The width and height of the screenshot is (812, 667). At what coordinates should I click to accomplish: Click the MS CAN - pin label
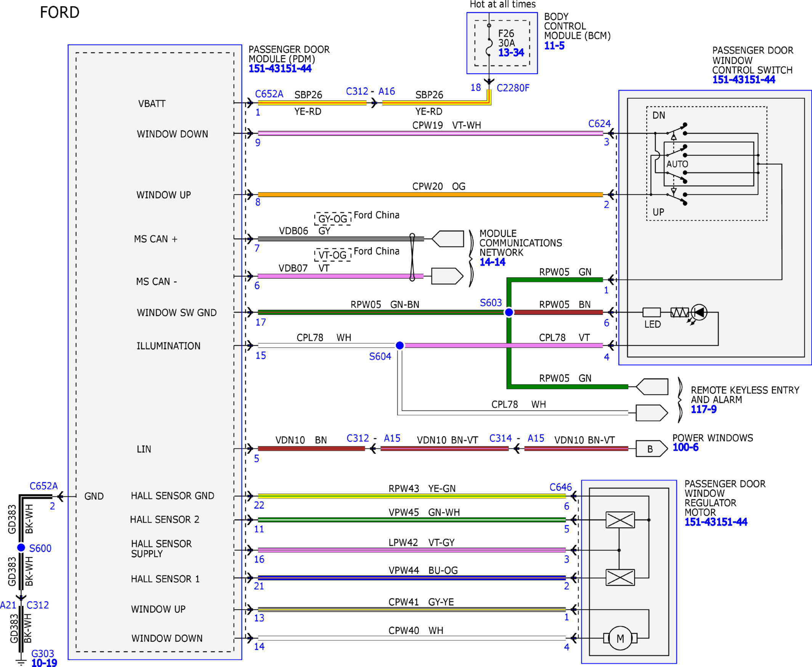pos(156,282)
